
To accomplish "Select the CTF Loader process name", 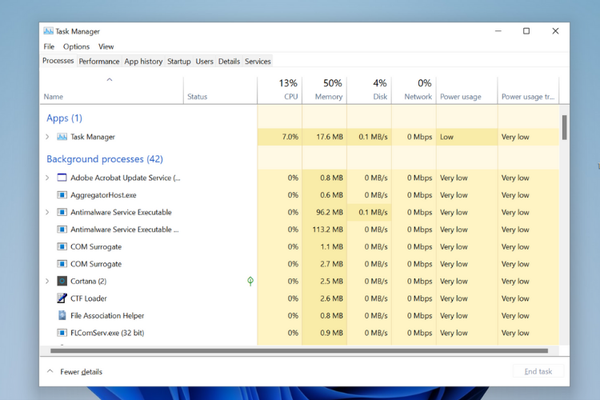I will [88, 299].
